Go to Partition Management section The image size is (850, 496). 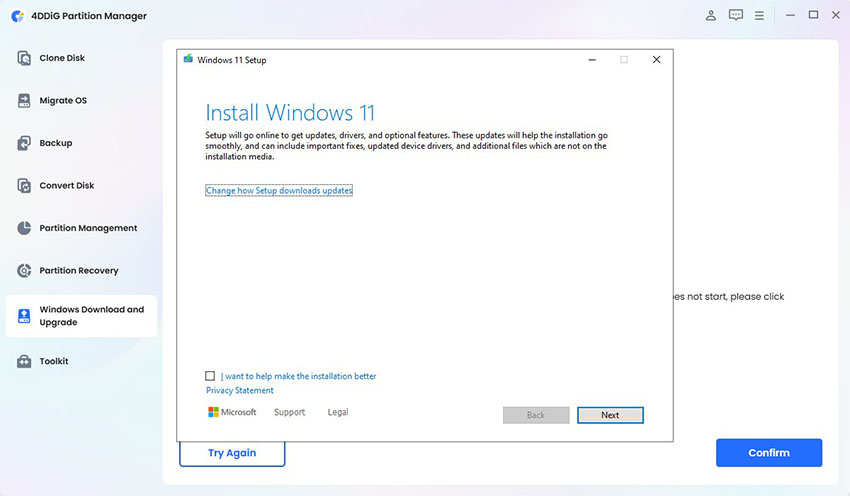click(88, 228)
